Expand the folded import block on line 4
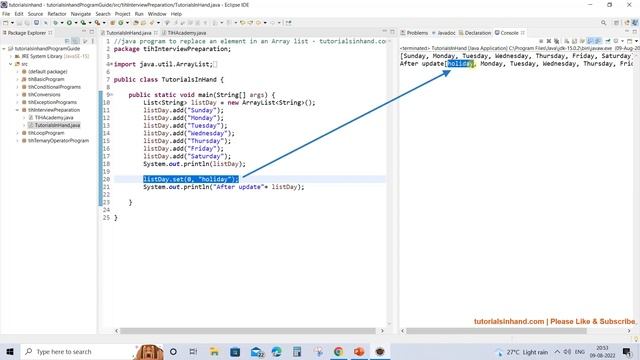 111,64
